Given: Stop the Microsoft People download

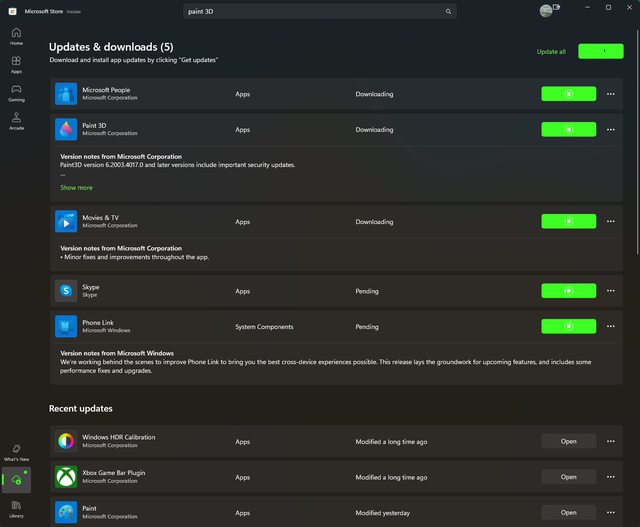Looking at the screenshot, I should pyautogui.click(x=568, y=94).
